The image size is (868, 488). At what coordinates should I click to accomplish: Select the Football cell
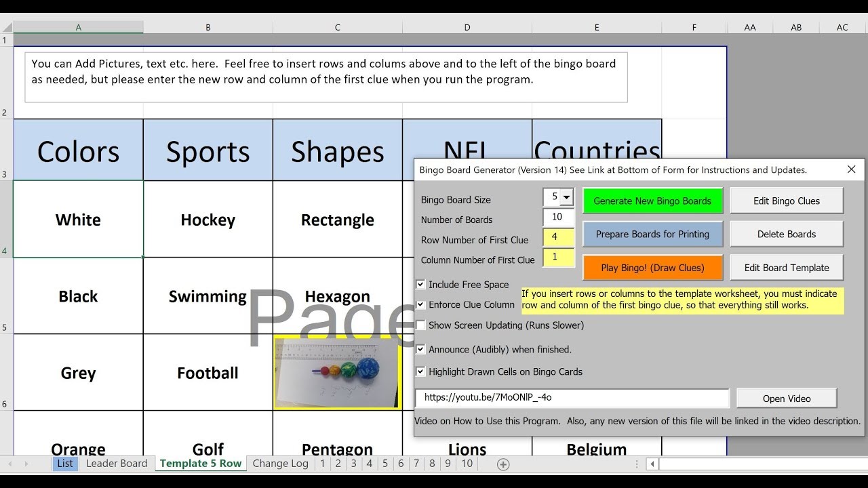click(208, 372)
